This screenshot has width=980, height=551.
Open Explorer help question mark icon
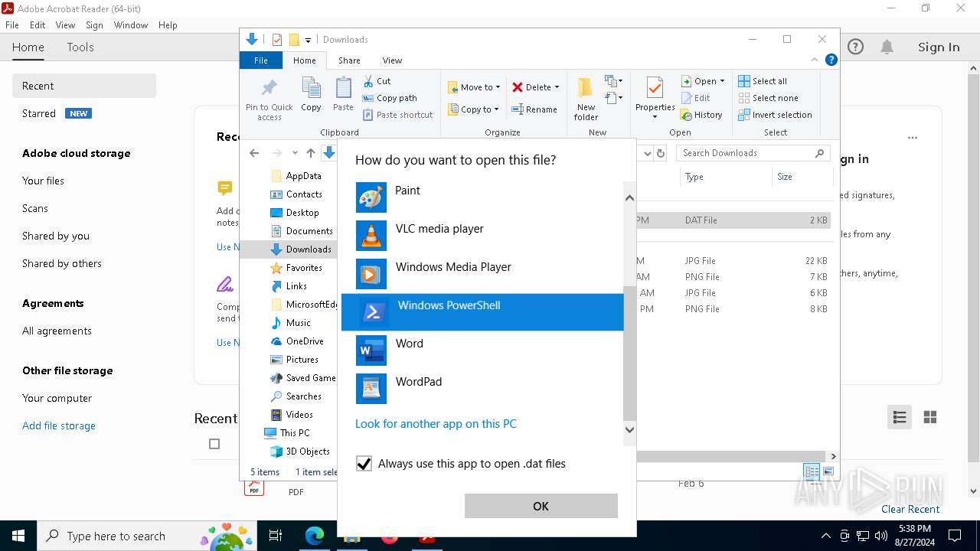[x=831, y=60]
